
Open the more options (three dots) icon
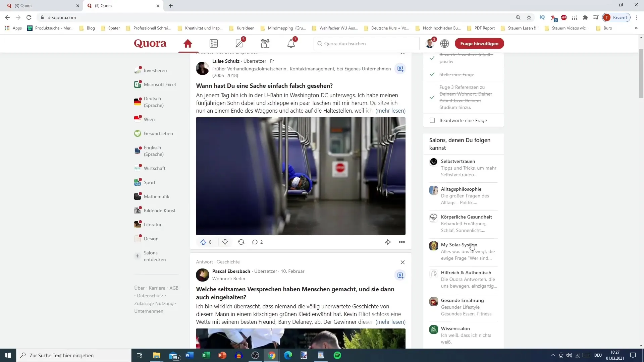(401, 242)
